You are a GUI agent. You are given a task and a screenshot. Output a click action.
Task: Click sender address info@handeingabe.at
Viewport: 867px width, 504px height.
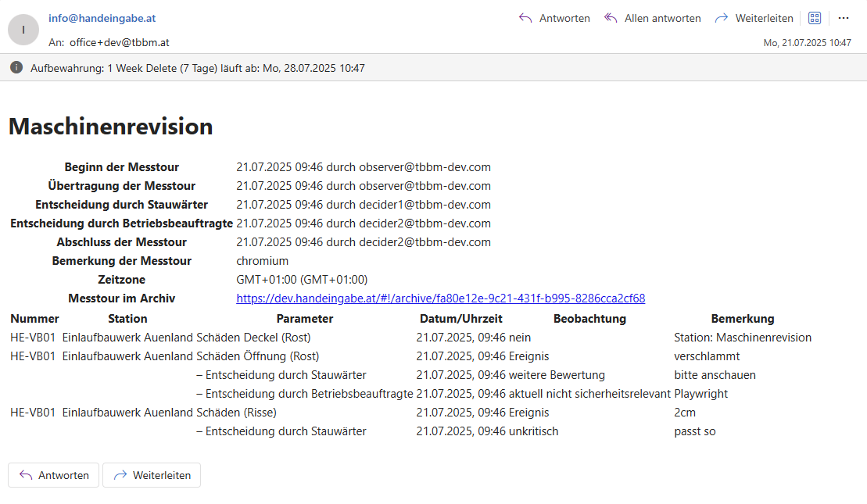[x=102, y=18]
